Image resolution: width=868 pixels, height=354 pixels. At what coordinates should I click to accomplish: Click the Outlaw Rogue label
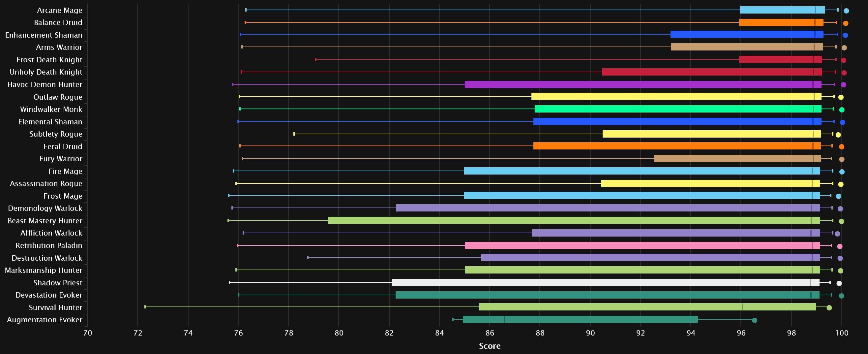58,97
